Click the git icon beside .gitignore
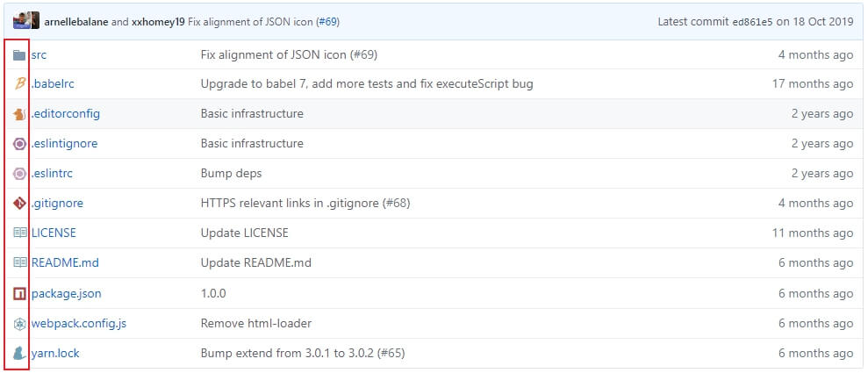868x373 pixels. coord(19,204)
